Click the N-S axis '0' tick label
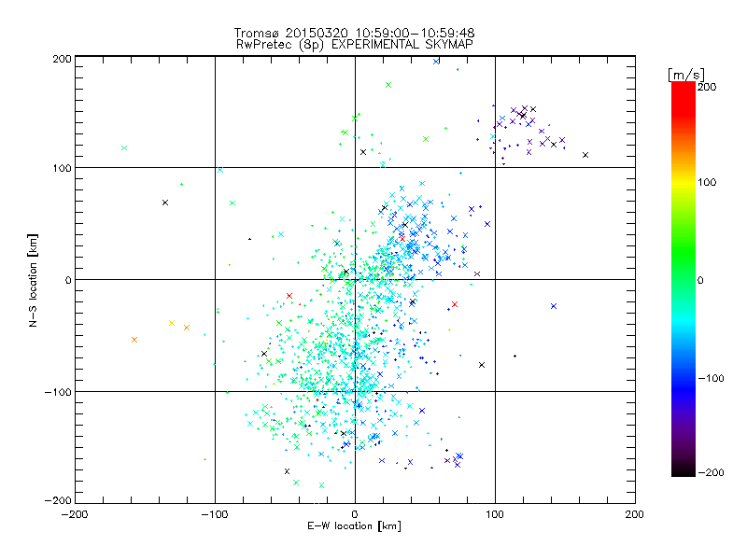Viewport: 747px width, 560px height. click(x=68, y=280)
